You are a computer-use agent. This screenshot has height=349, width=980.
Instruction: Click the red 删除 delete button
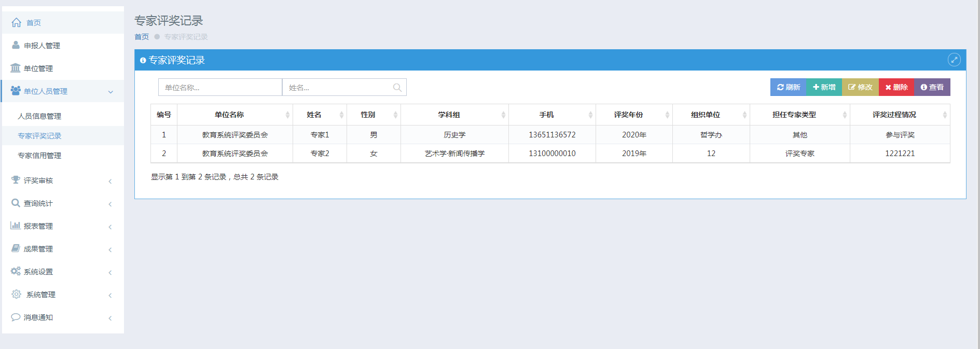(x=896, y=87)
